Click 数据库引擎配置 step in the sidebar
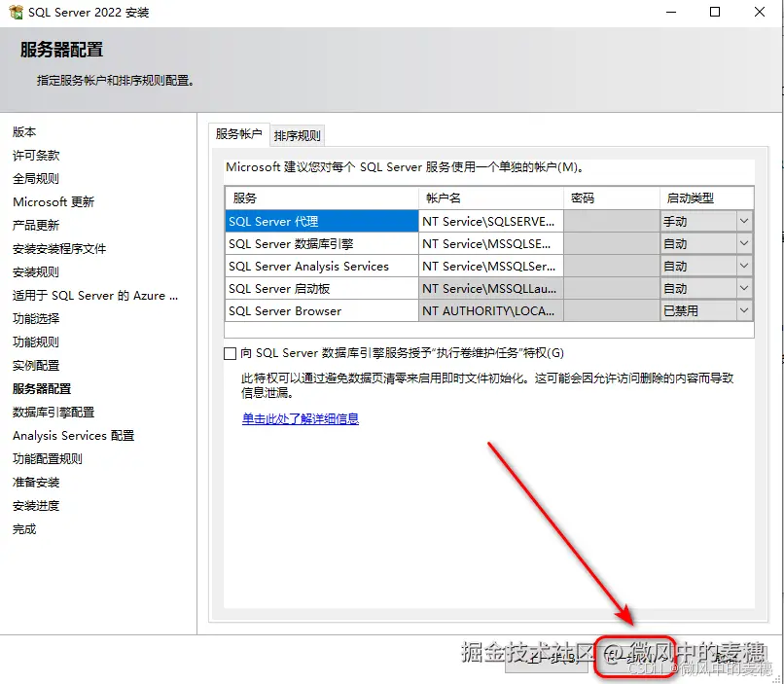The height and width of the screenshot is (684, 784). [x=53, y=412]
